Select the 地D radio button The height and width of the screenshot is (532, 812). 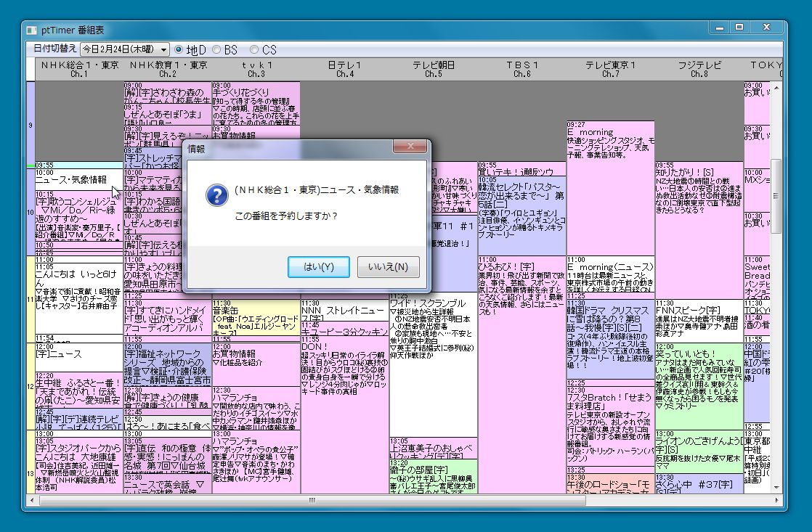[x=190, y=49]
